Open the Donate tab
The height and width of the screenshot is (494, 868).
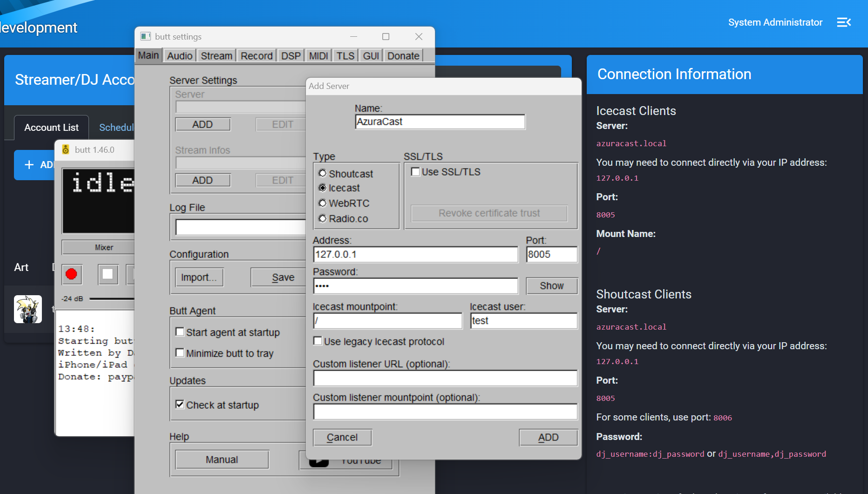tap(403, 56)
